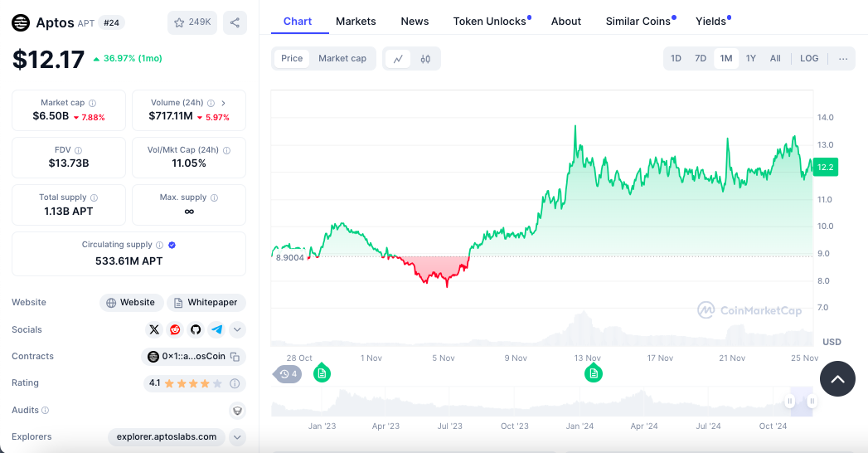Click the $6.50B market cap value

pyautogui.click(x=51, y=116)
